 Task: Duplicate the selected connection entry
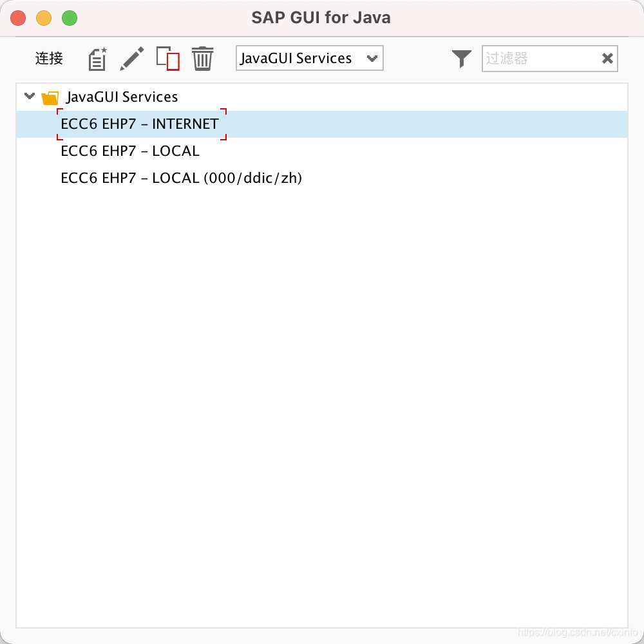pyautogui.click(x=168, y=59)
